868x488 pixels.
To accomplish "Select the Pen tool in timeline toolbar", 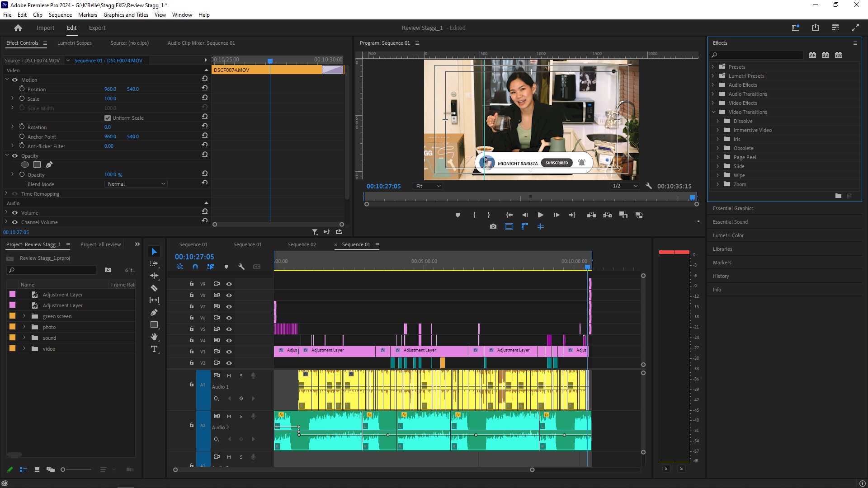I will (x=154, y=312).
